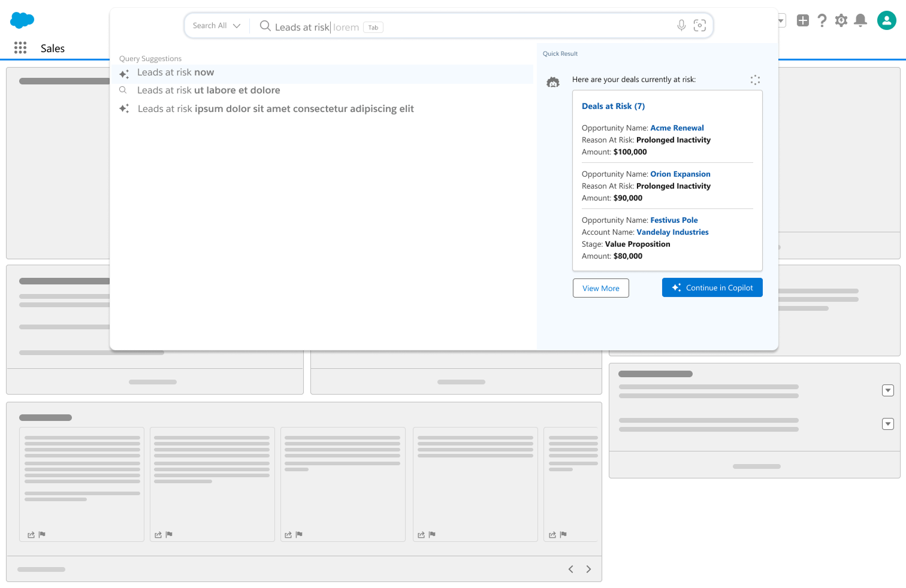Choose the "ipsum dolor sit amet" suggestion
The height and width of the screenshot is (588, 906).
(276, 109)
